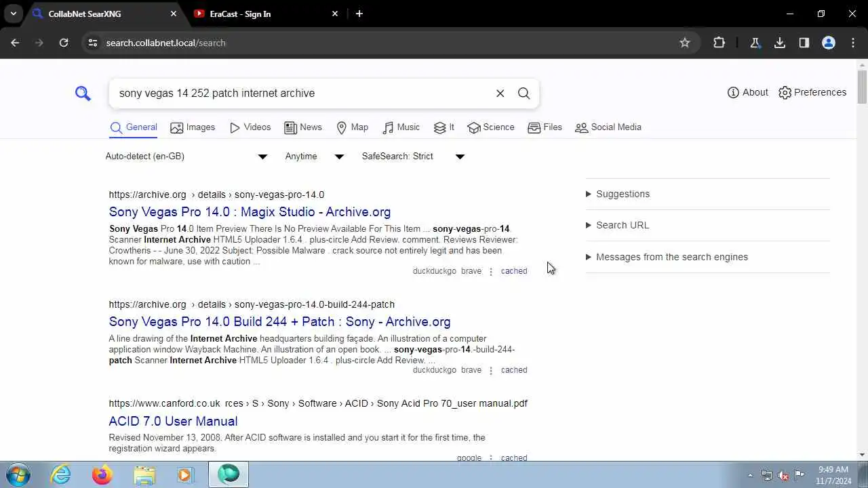This screenshot has height=488, width=868.
Task: Launch Internet Explorer from taskbar
Action: click(x=61, y=474)
